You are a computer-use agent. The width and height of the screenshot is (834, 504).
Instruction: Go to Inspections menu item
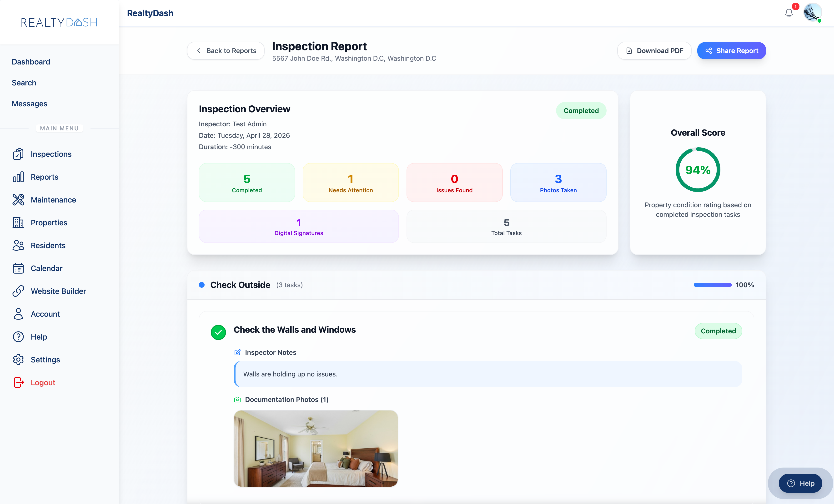coord(51,154)
